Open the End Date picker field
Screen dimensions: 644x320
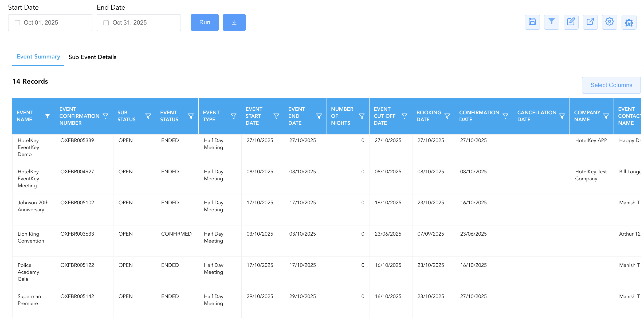click(139, 23)
